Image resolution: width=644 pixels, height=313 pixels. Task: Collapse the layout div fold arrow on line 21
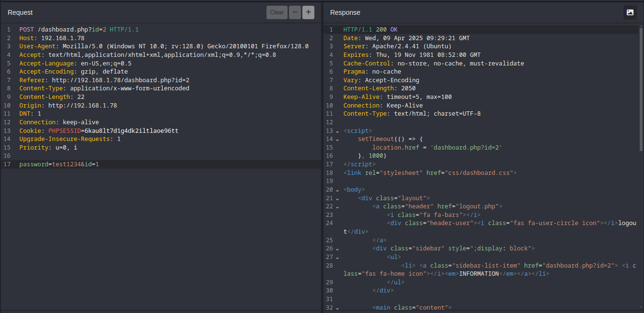click(337, 198)
